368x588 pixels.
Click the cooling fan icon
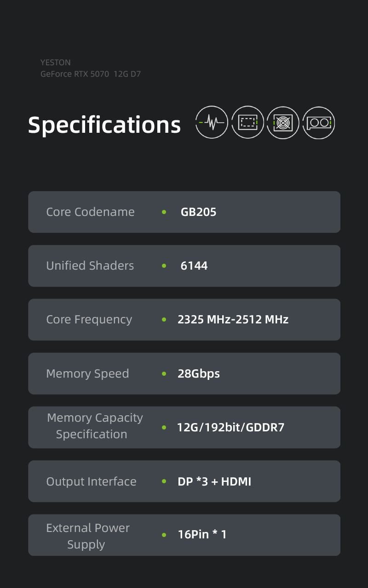[x=283, y=122]
